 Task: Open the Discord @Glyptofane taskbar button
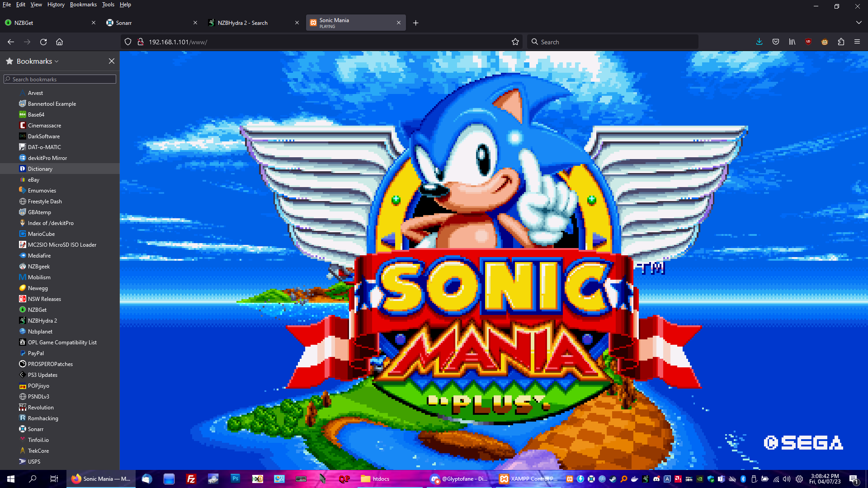460,479
